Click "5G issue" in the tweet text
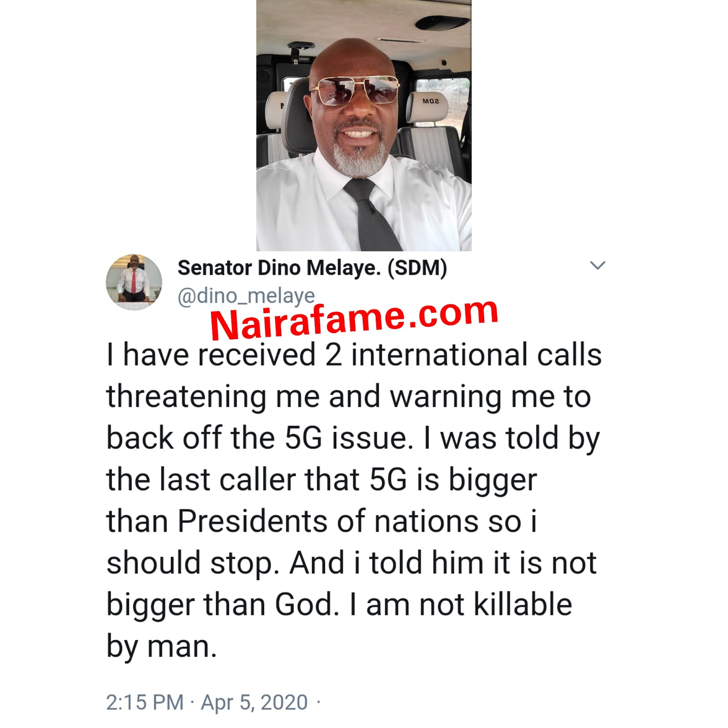728x728 pixels. pos(346,438)
